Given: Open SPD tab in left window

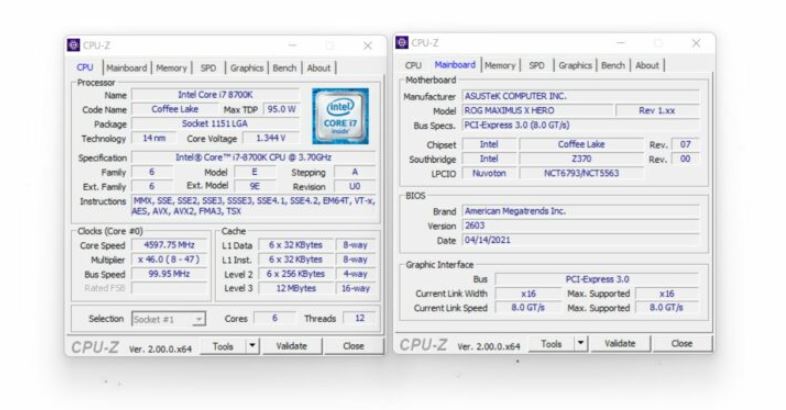Looking at the screenshot, I should pos(209,68).
